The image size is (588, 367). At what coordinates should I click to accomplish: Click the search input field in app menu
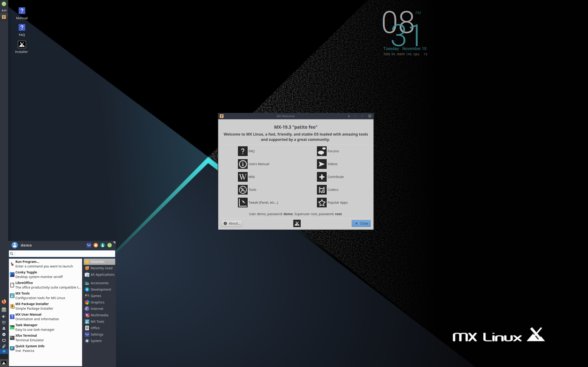(x=62, y=253)
